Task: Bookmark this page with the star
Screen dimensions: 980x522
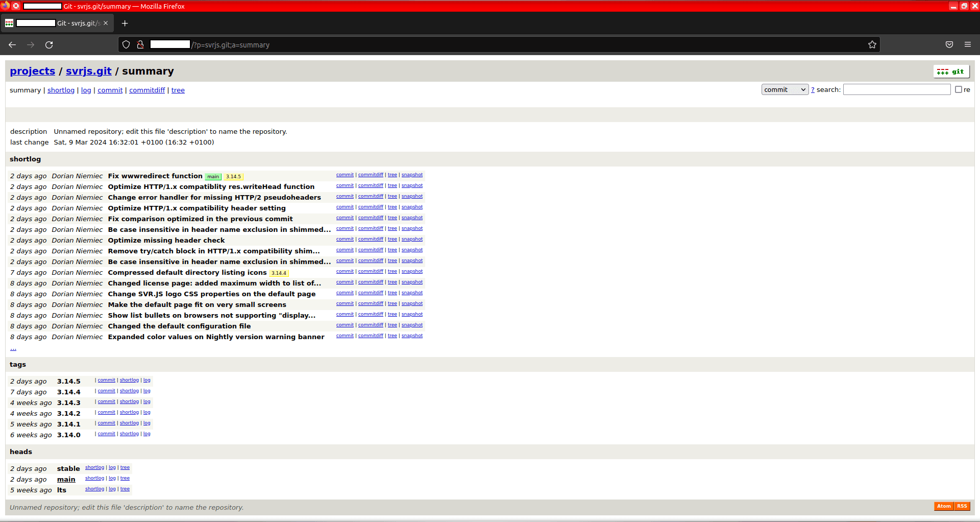Action: click(x=872, y=45)
